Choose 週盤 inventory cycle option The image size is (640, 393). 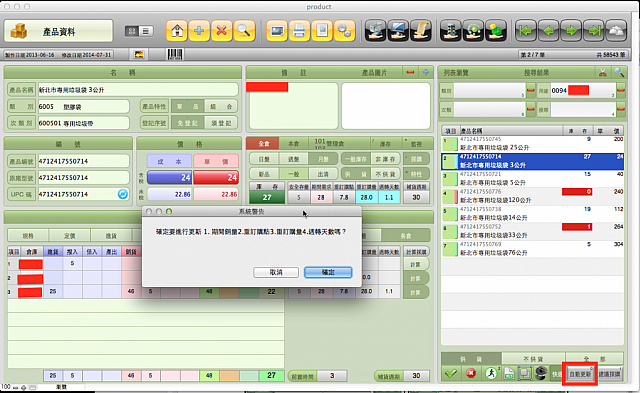click(x=293, y=159)
